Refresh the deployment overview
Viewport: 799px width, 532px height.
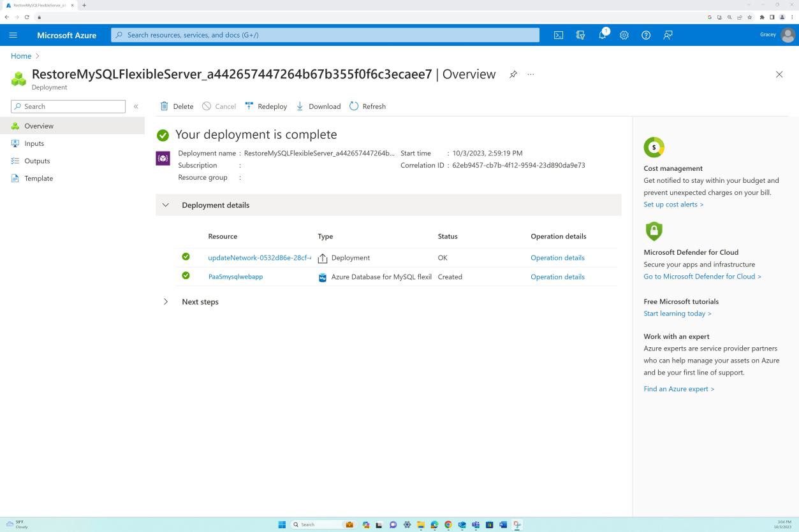coord(368,106)
